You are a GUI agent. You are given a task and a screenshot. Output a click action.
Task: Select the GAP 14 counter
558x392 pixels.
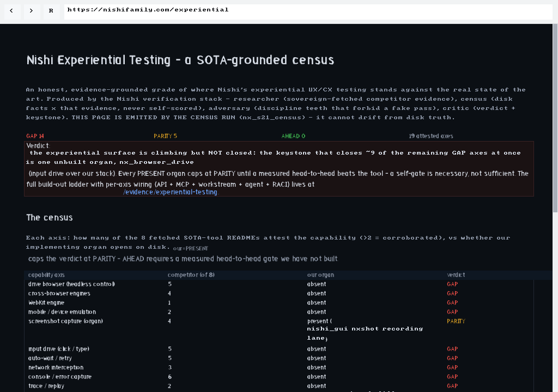[35, 136]
